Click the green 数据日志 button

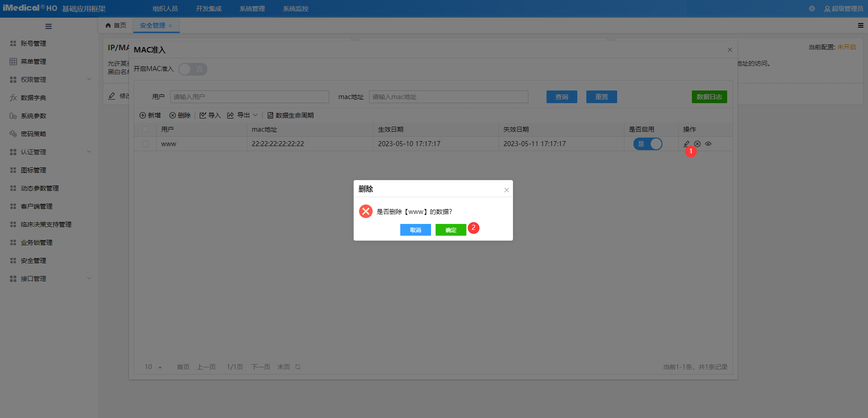[709, 97]
